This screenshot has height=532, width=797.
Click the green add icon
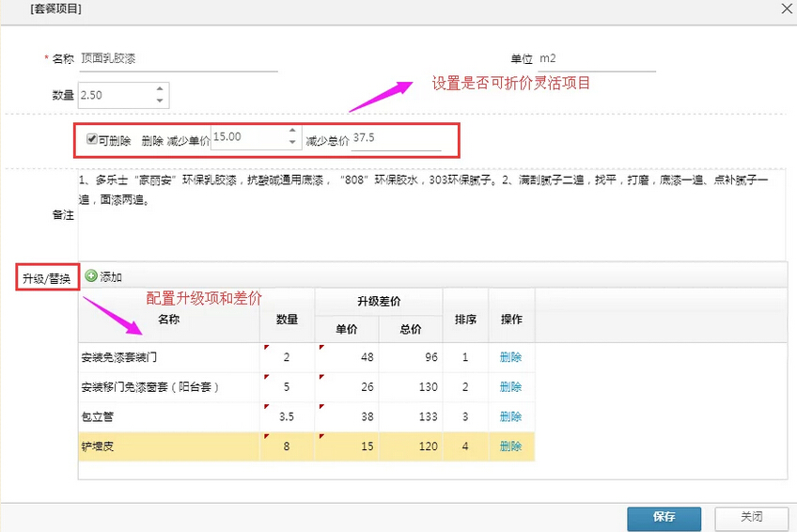(91, 276)
